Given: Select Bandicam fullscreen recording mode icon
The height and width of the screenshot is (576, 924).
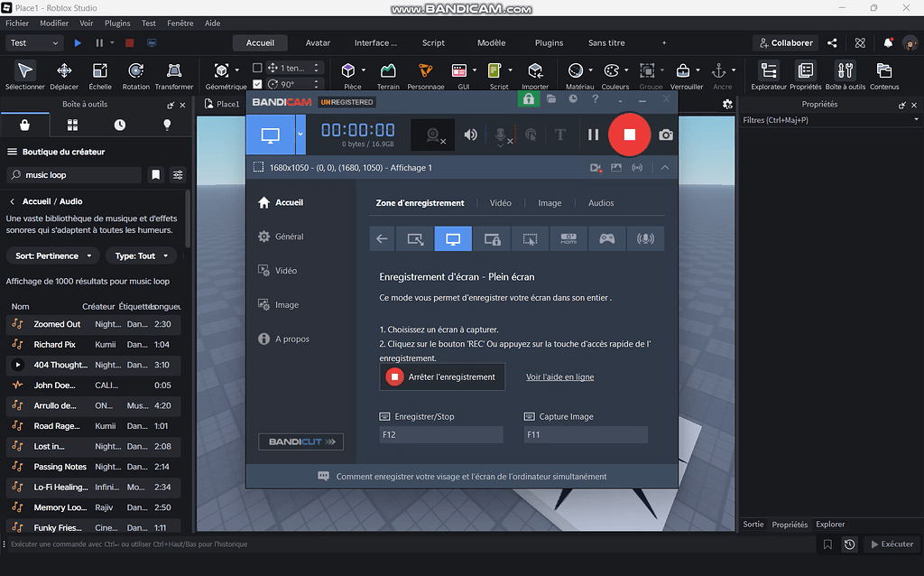Looking at the screenshot, I should pos(453,238).
